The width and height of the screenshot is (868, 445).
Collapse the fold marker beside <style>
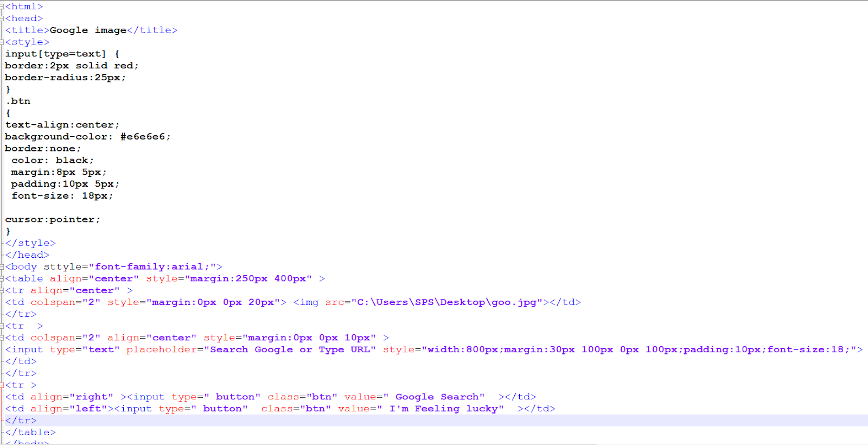2,42
